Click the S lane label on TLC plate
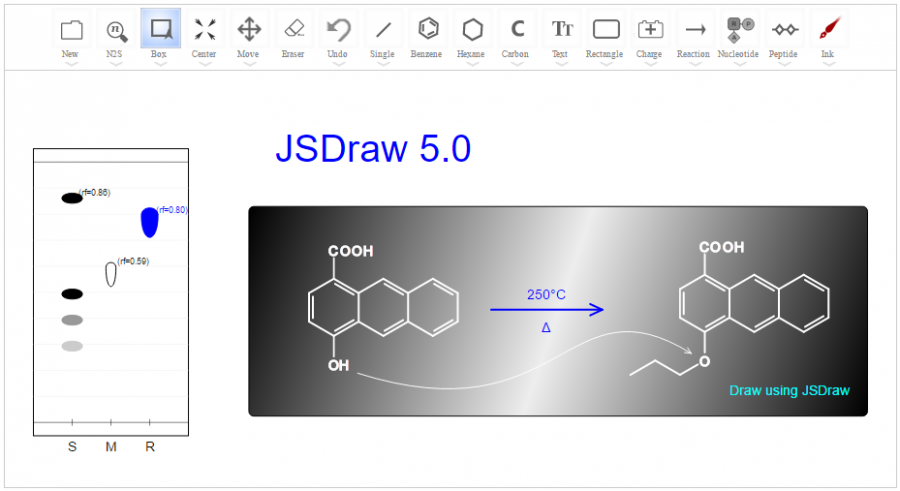The height and width of the screenshot is (491, 900). click(72, 447)
